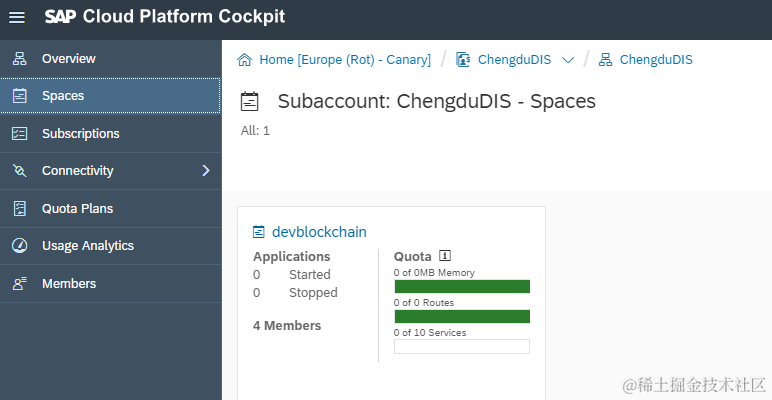Open Quota Plans in sidebar
This screenshot has width=772, height=400.
click(x=110, y=208)
